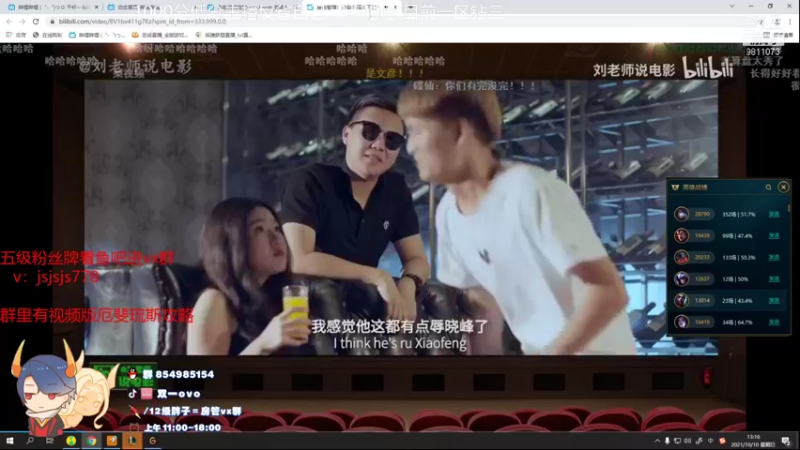
Task: Switch to the first browser tab
Action: [x=53, y=7]
